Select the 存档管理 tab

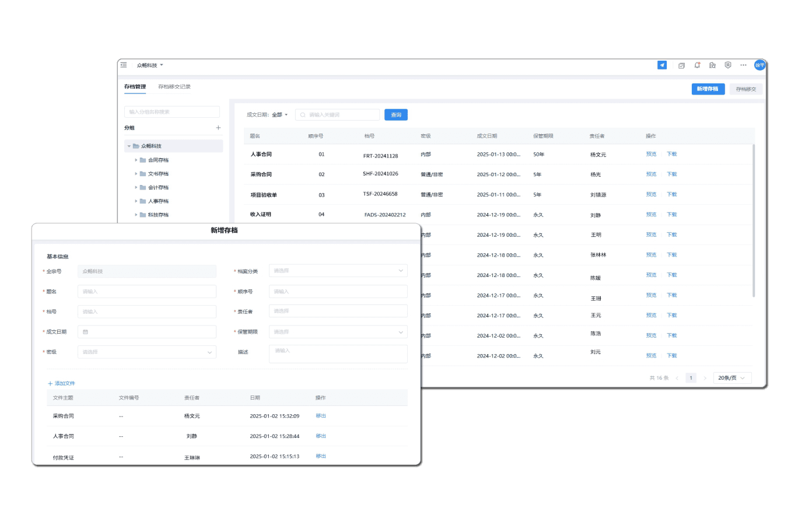[135, 87]
